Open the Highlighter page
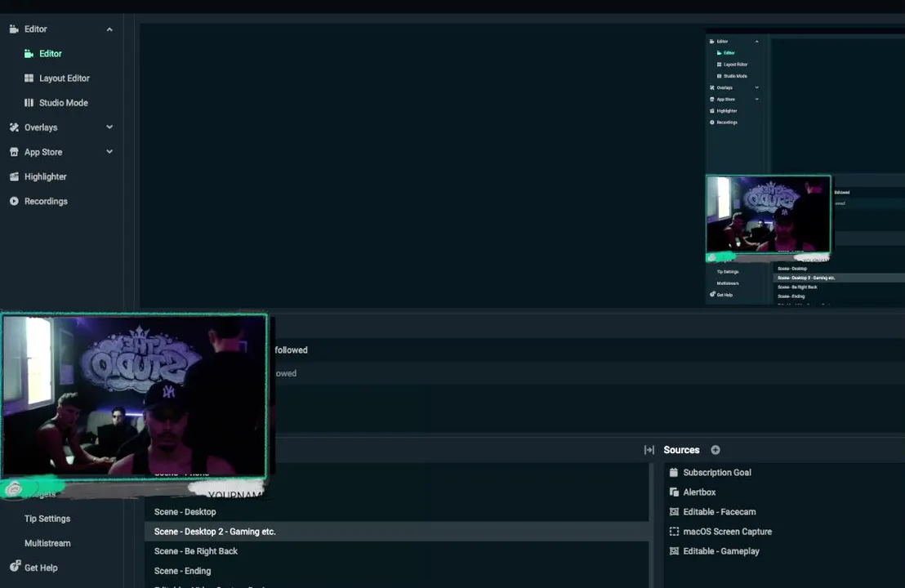The image size is (905, 588). pos(45,176)
